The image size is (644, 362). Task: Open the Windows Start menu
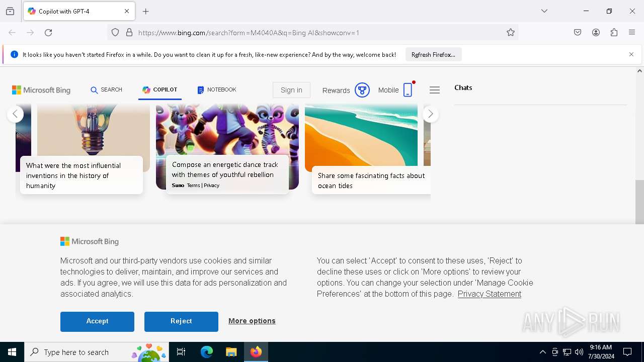point(12,352)
